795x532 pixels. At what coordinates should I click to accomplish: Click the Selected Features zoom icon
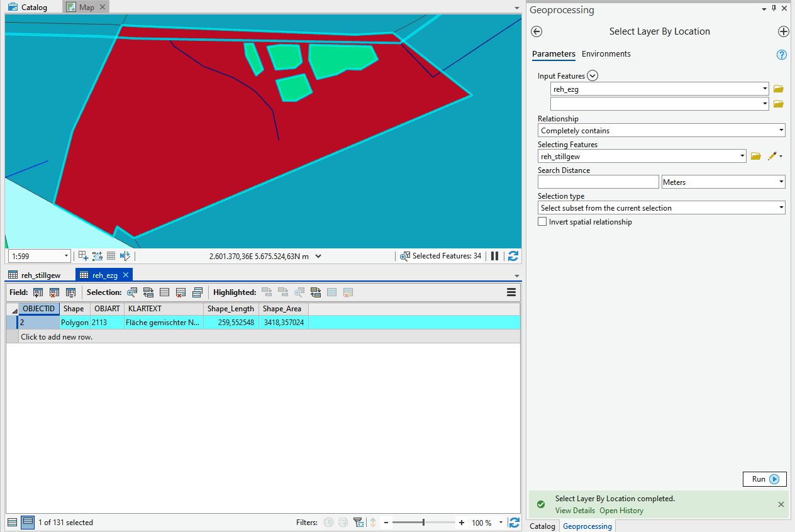pyautogui.click(x=405, y=256)
